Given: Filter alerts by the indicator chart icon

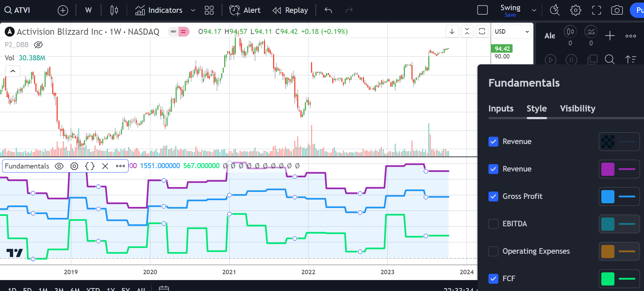Looking at the screenshot, I should 591,32.
